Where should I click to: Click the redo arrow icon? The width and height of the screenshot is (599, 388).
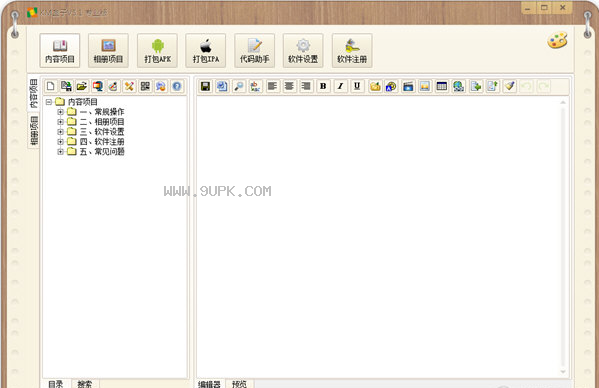[x=543, y=86]
